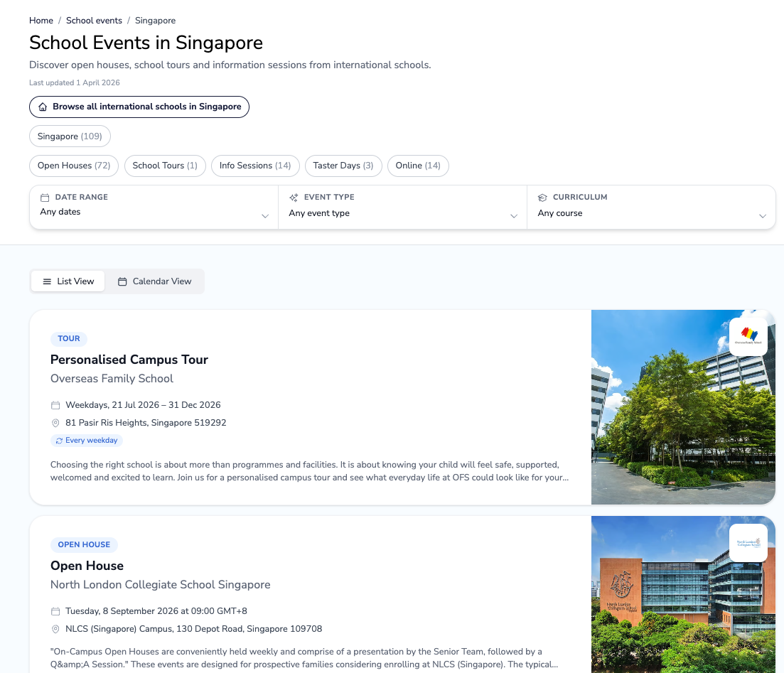This screenshot has height=673, width=784.
Task: Go to Home breadcrumb
Action: click(x=41, y=21)
